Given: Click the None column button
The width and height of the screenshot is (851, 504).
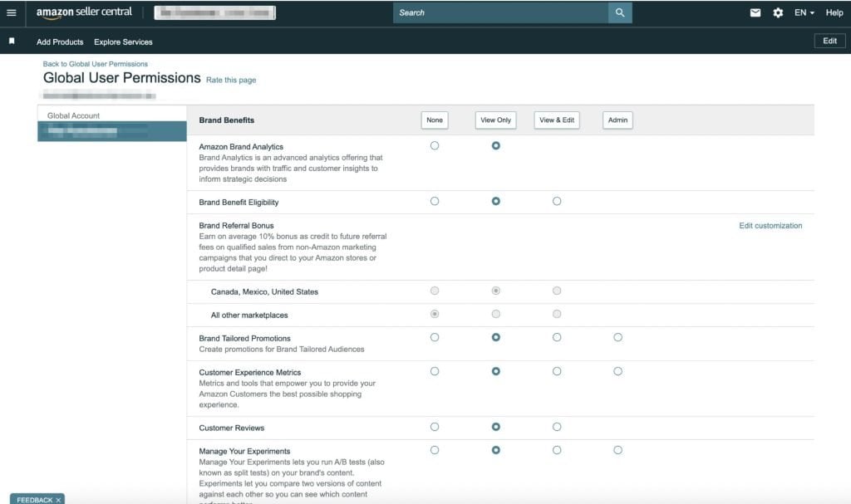Looking at the screenshot, I should (434, 120).
